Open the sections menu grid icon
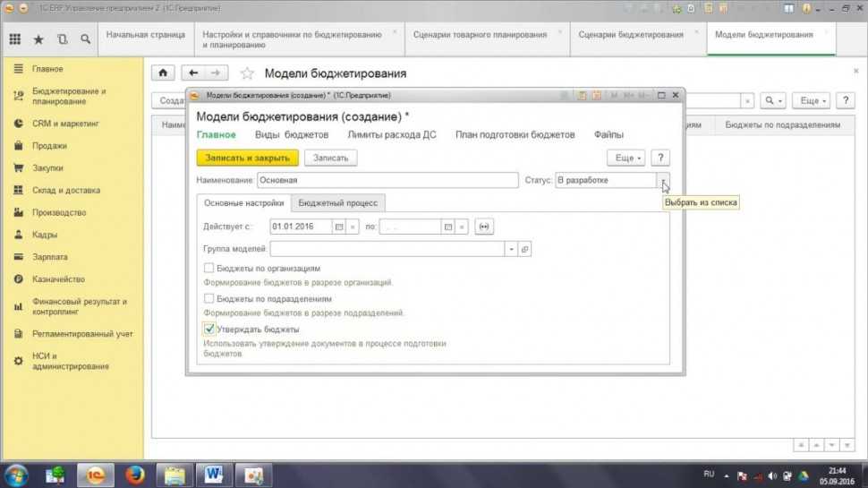 pyautogui.click(x=15, y=39)
